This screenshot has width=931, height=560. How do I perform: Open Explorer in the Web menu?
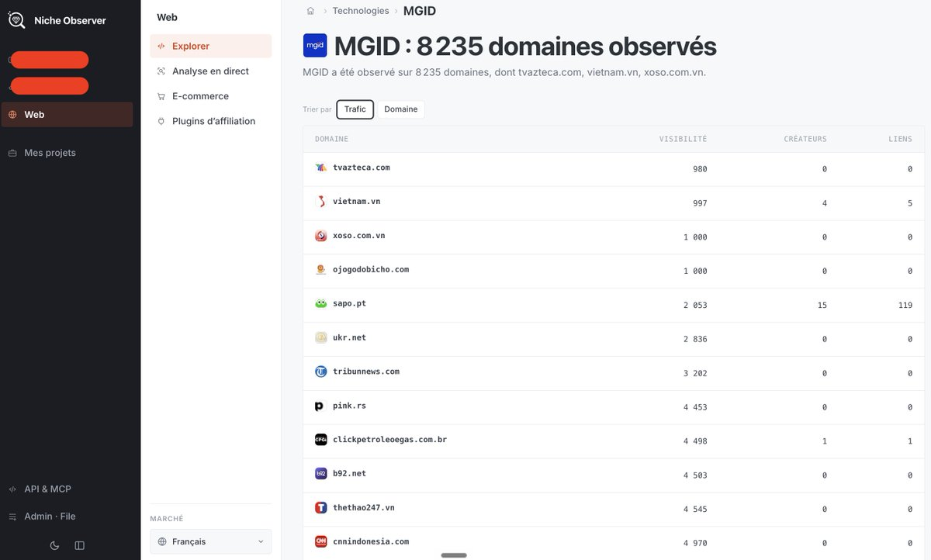click(211, 46)
